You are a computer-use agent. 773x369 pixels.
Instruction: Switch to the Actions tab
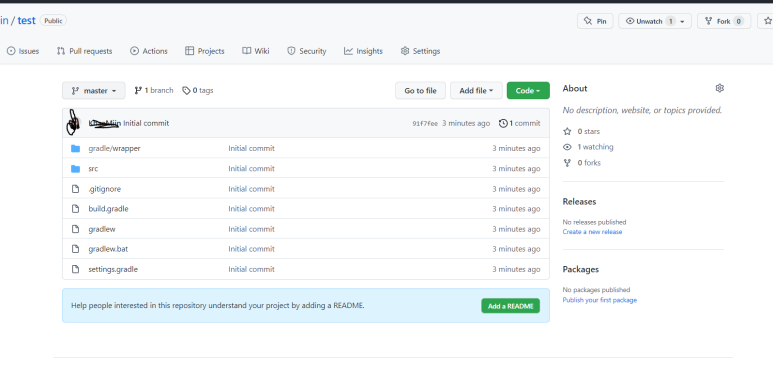pyautogui.click(x=149, y=51)
